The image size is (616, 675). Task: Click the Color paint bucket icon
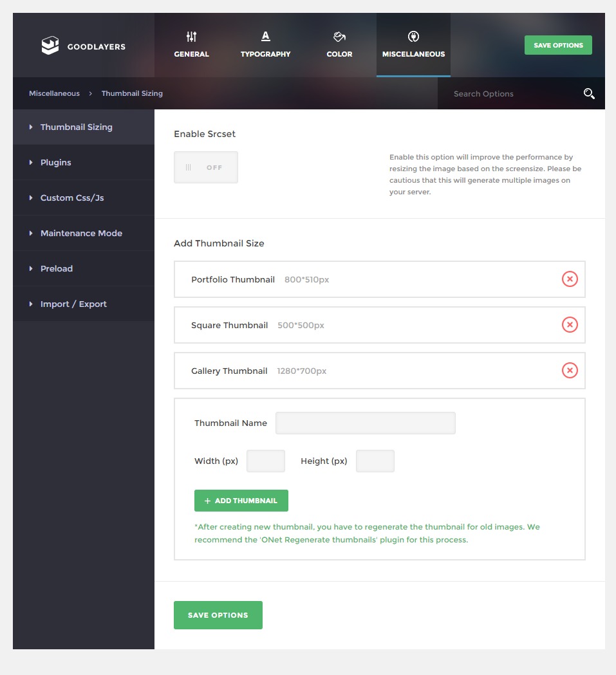[x=339, y=37]
